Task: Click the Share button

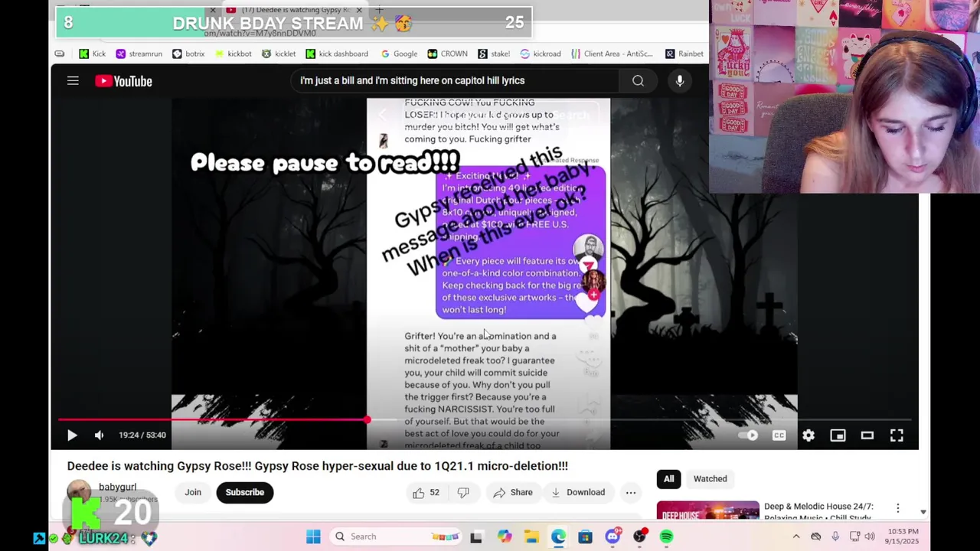Action: coord(512,493)
